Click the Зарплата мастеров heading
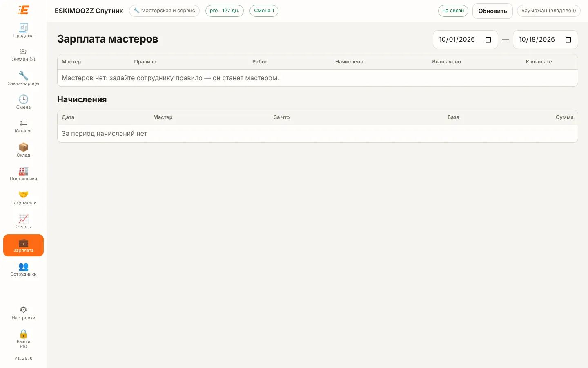The width and height of the screenshot is (588, 368). pyautogui.click(x=107, y=39)
